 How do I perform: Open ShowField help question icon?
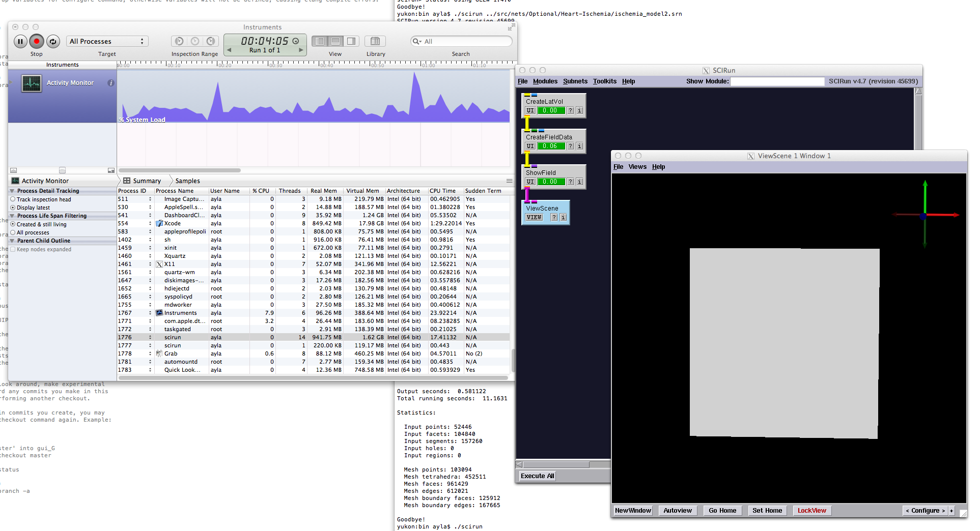coord(571,182)
